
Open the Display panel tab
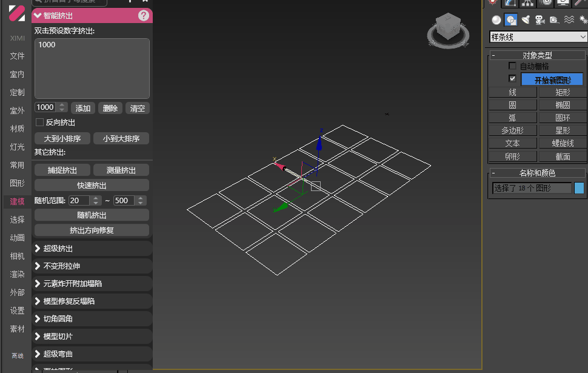pyautogui.click(x=563, y=2)
